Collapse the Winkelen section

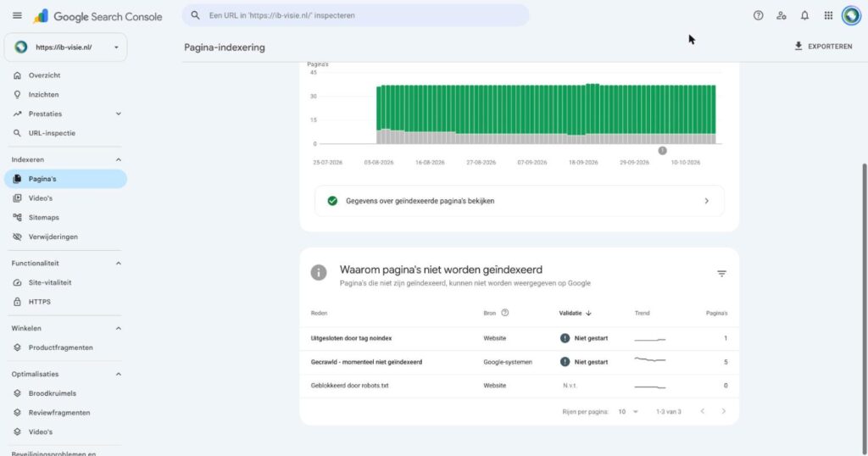click(118, 328)
